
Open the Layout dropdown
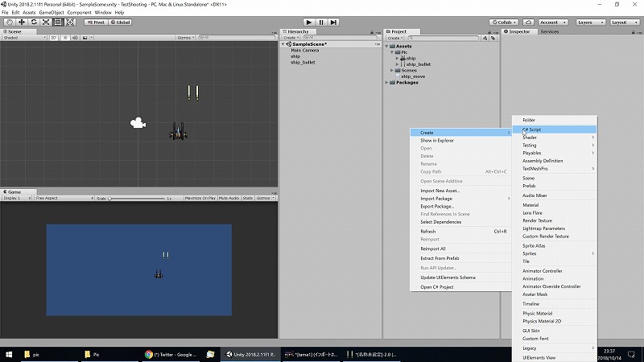coord(625,23)
